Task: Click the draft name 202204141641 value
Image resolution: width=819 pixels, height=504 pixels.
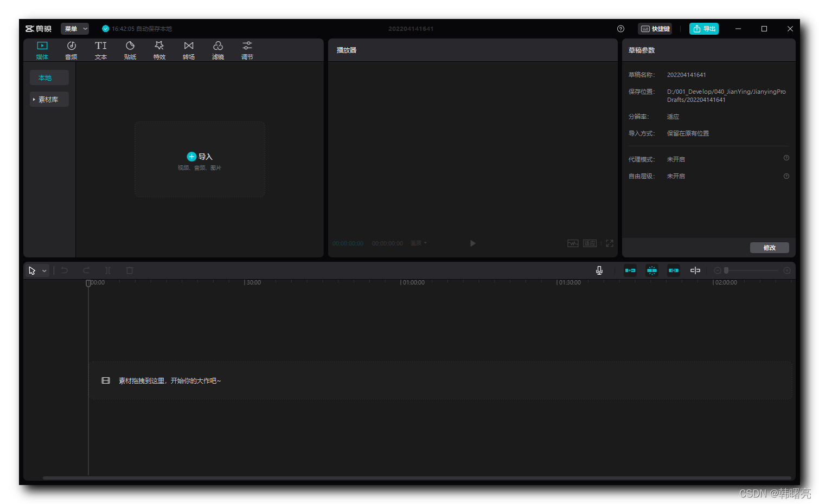Action: (687, 75)
